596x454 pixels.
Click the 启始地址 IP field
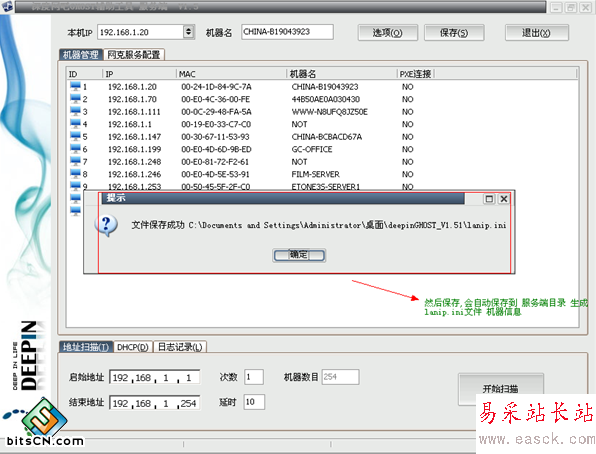(x=155, y=378)
